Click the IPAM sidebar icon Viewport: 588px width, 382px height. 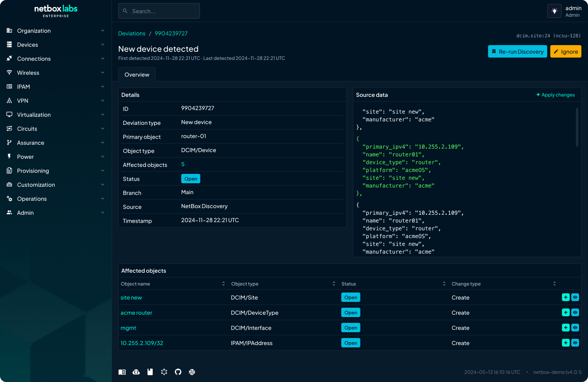[9, 86]
